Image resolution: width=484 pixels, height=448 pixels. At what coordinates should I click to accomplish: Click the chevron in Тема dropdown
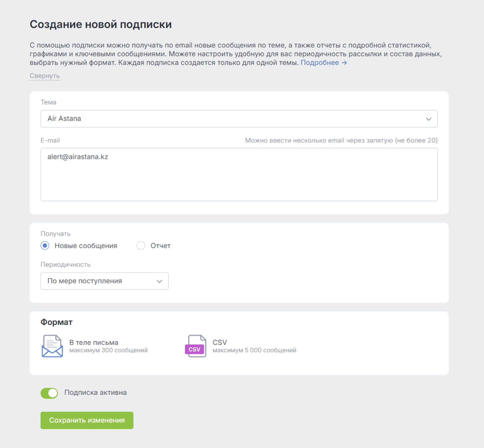pos(429,119)
